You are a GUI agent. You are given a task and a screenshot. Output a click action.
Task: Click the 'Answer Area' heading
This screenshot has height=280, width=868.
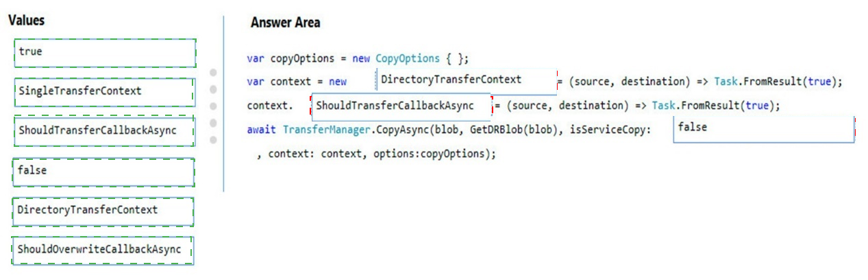[285, 23]
